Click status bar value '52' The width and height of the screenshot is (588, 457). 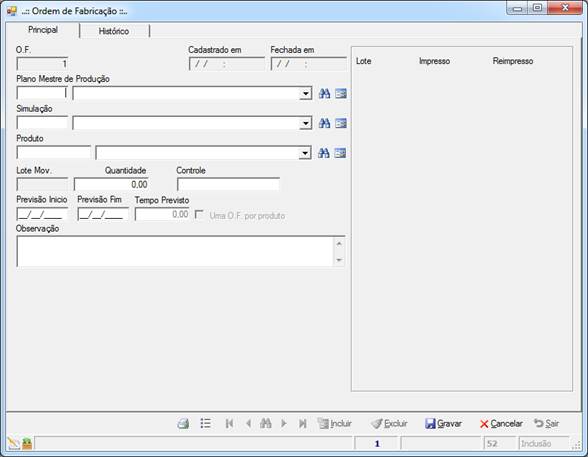point(501,444)
